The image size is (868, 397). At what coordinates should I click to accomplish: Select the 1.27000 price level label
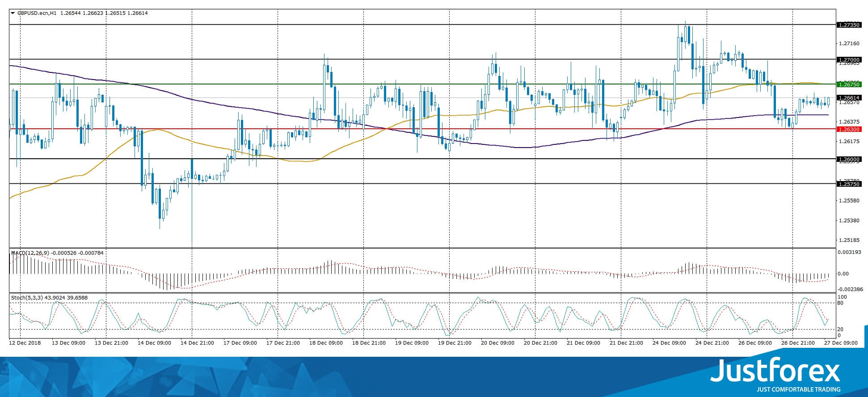[x=849, y=59]
